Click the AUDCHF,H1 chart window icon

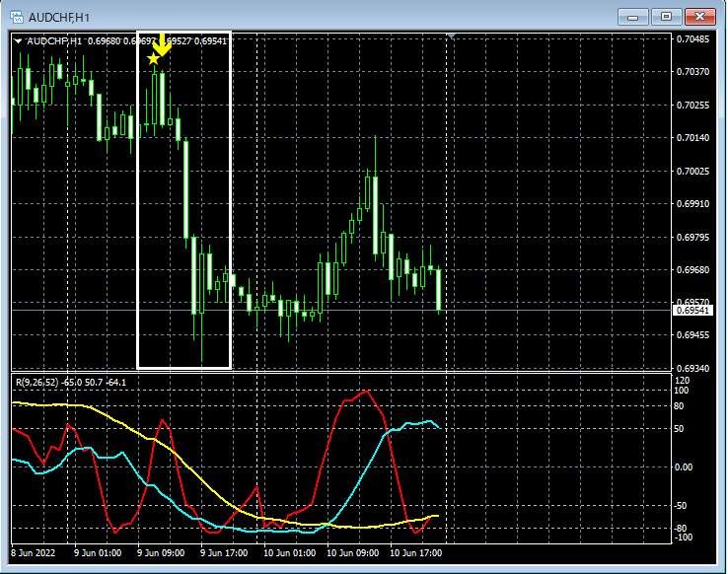17,18
